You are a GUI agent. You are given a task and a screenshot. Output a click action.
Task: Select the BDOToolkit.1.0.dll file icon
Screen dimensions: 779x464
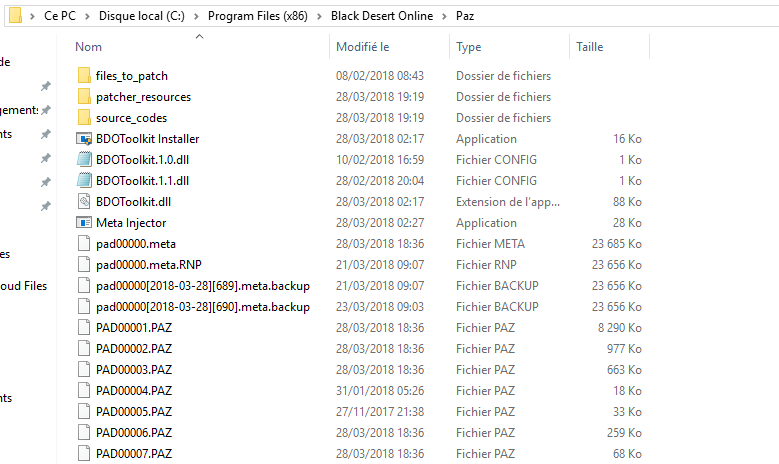click(x=84, y=160)
